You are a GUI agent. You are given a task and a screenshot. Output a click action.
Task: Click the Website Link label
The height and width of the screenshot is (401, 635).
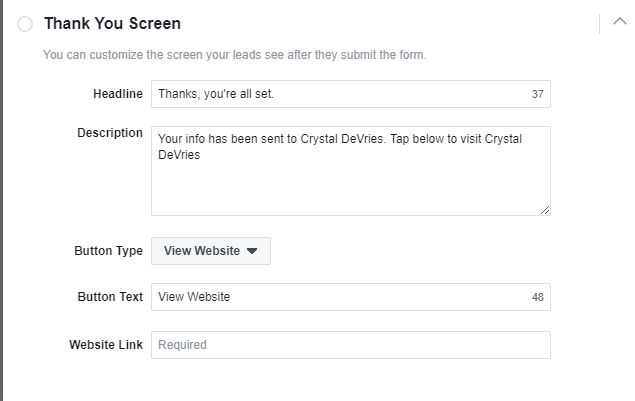(106, 345)
